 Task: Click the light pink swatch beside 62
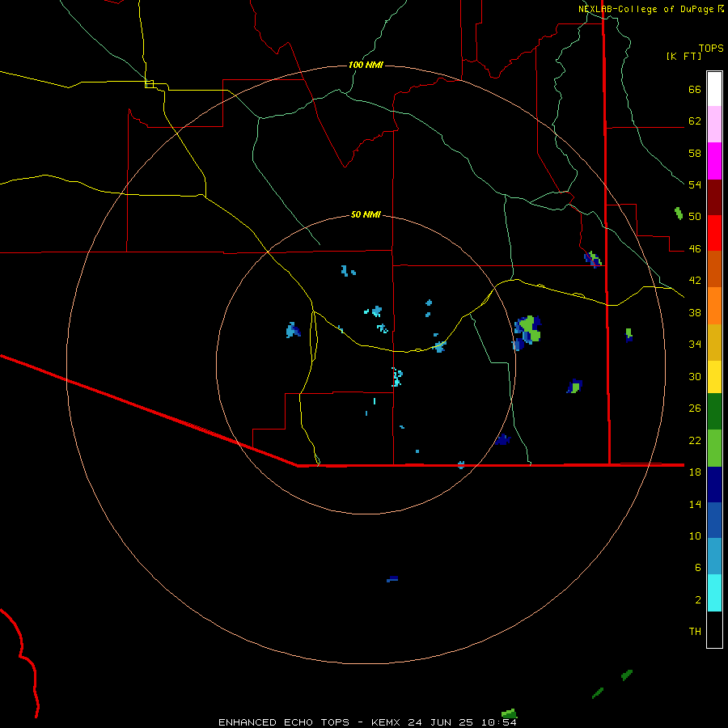(x=714, y=125)
